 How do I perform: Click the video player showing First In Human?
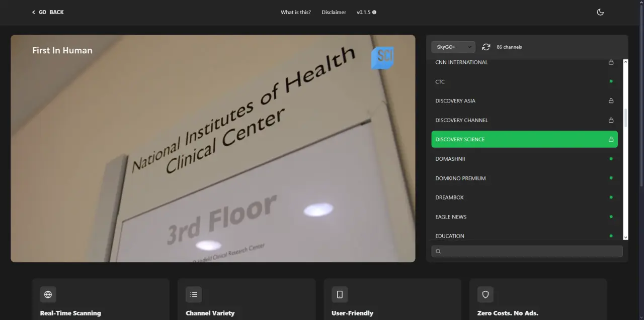213,148
